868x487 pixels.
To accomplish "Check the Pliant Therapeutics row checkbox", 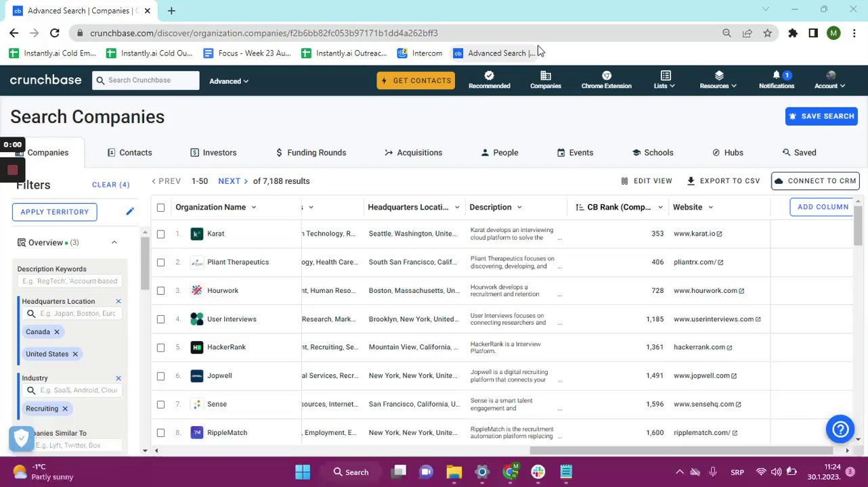I will 160,262.
